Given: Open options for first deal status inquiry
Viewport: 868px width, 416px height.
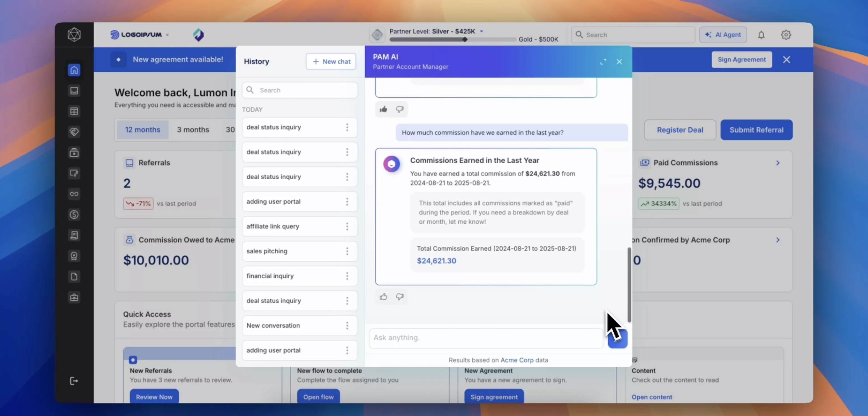Looking at the screenshot, I should pos(347,127).
